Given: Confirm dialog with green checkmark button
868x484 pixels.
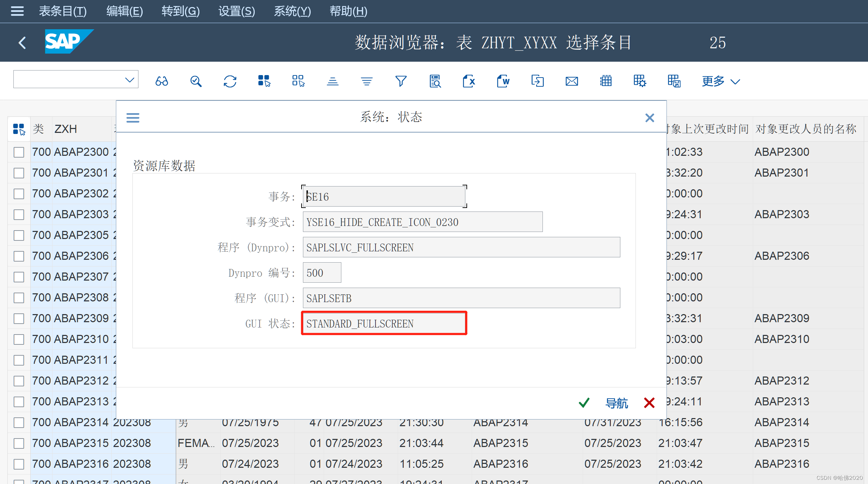Looking at the screenshot, I should 584,403.
